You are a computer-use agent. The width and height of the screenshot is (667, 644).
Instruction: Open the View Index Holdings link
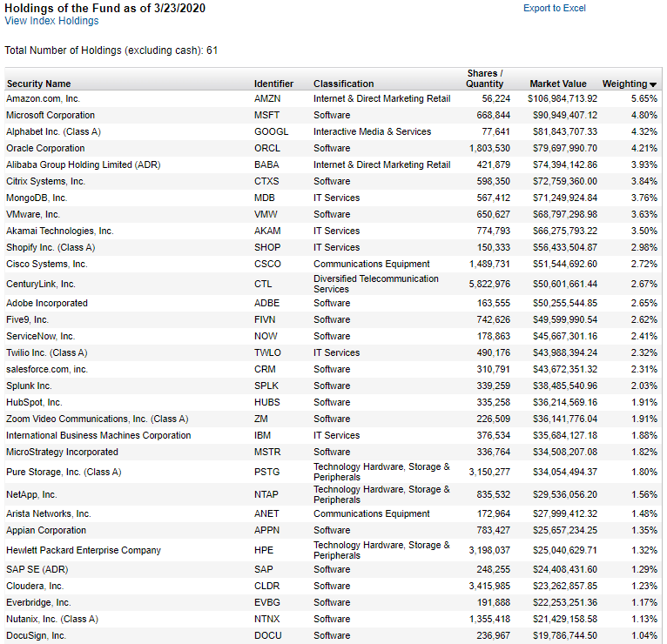coord(51,21)
